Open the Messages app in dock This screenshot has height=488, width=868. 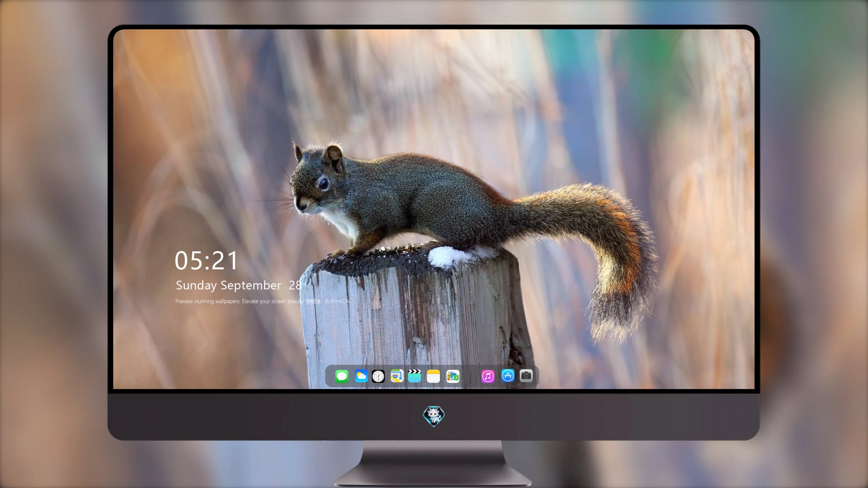[342, 376]
